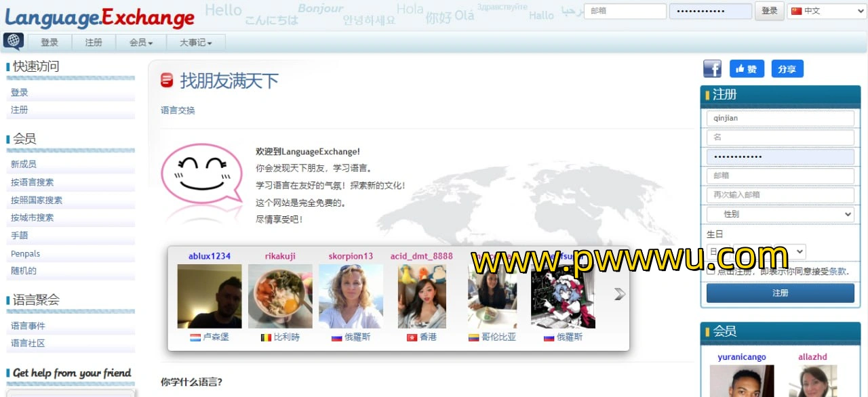Click the Language Exchange logo
This screenshot has width=868, height=397.
pos(100,17)
